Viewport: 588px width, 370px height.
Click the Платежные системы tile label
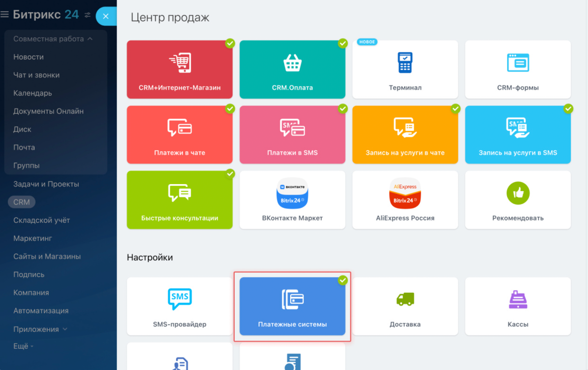pos(293,324)
